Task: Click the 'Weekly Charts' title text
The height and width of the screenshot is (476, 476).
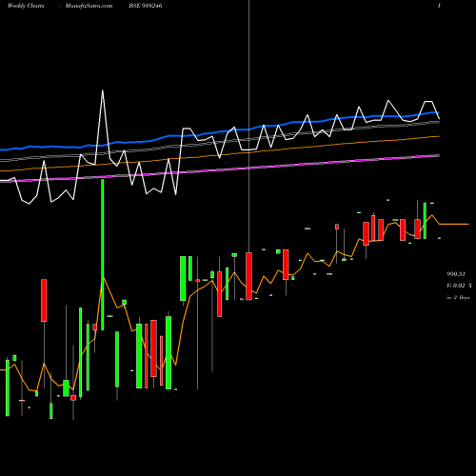Action: tap(26, 6)
